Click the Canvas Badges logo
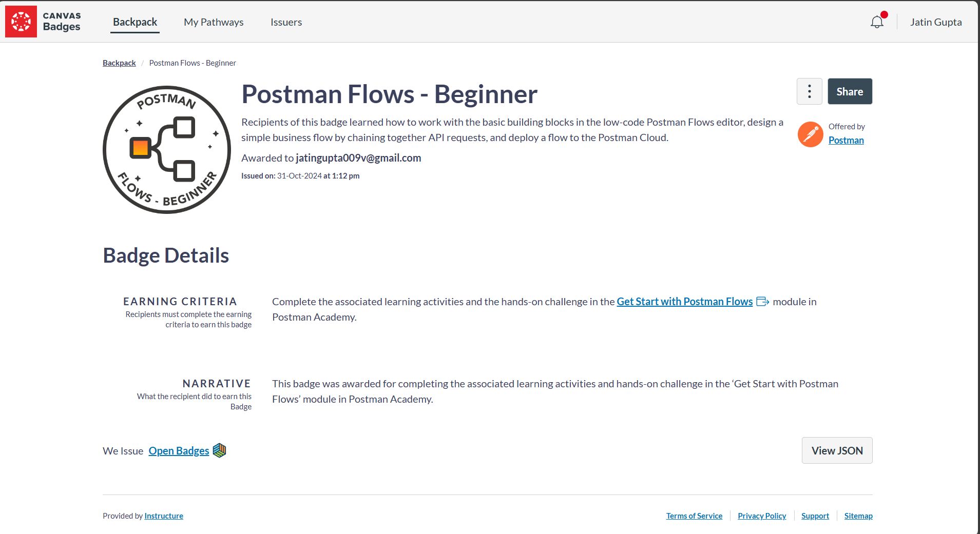The image size is (980, 534). coord(22,21)
